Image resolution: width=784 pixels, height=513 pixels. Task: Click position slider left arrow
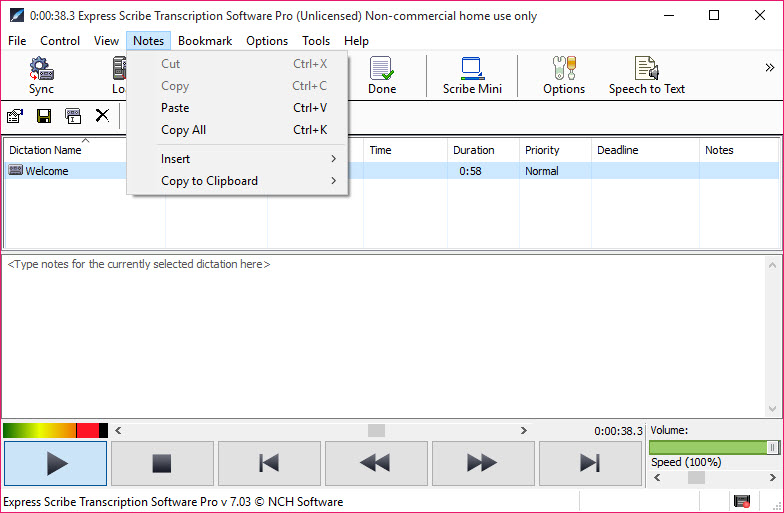[x=118, y=430]
